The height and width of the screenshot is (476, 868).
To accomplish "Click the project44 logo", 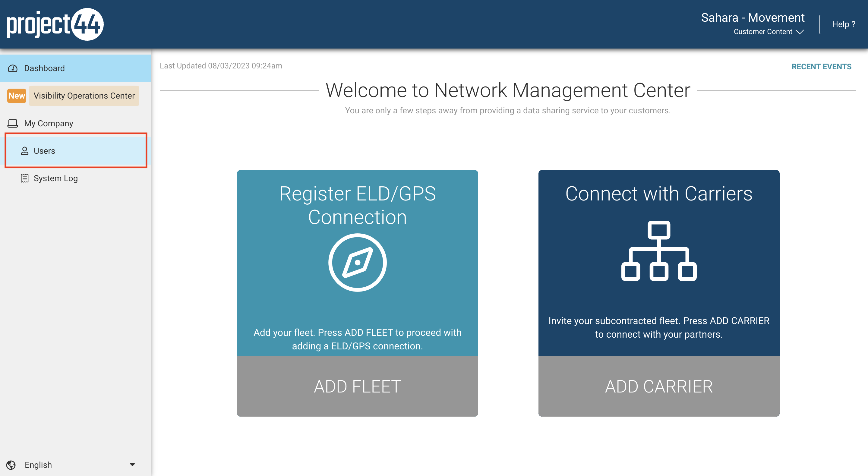I will point(55,24).
